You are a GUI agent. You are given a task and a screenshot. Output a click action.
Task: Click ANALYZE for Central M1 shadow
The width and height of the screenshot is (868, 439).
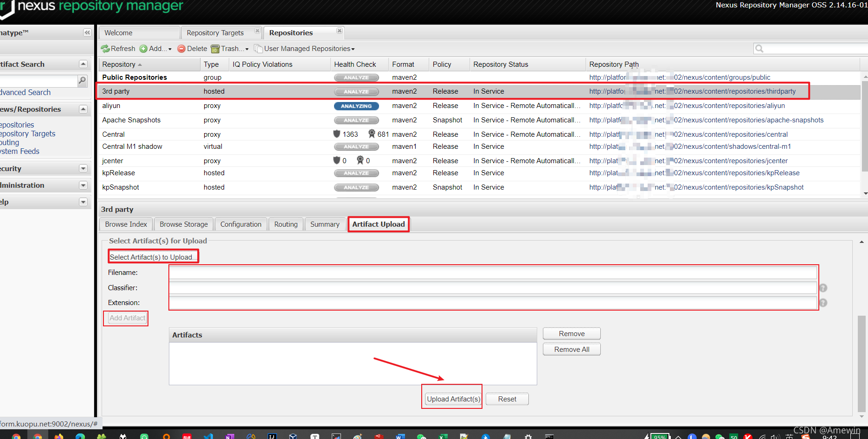coord(356,146)
